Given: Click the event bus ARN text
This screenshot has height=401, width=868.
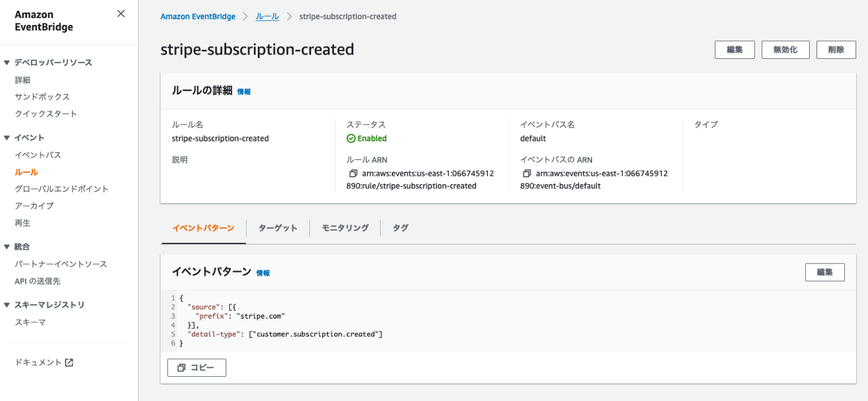Looking at the screenshot, I should pyautogui.click(x=594, y=180).
